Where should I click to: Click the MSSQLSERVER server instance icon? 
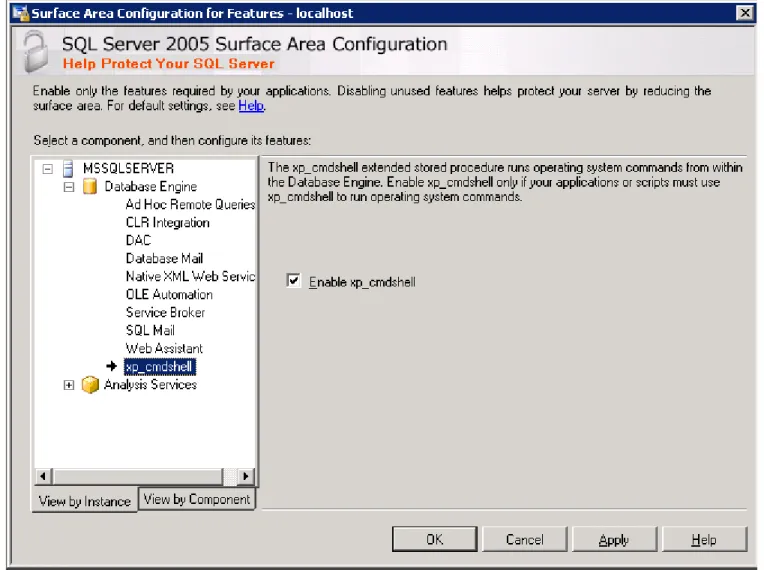click(69, 169)
